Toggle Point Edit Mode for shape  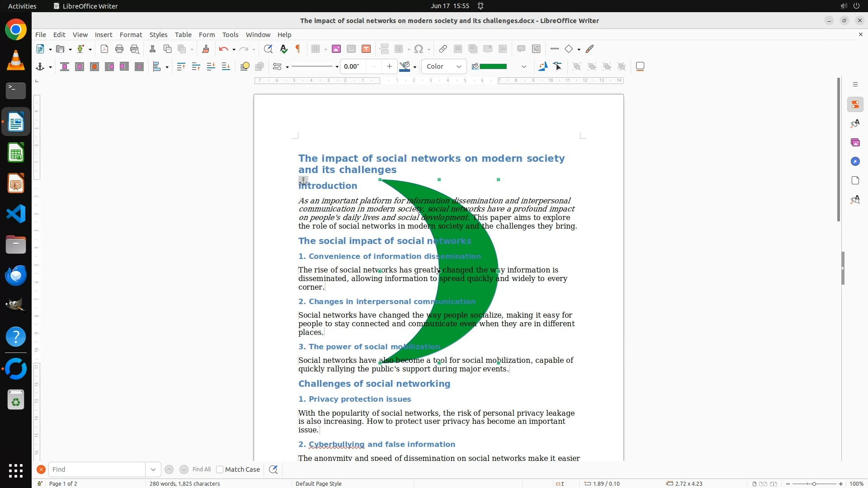click(x=558, y=67)
